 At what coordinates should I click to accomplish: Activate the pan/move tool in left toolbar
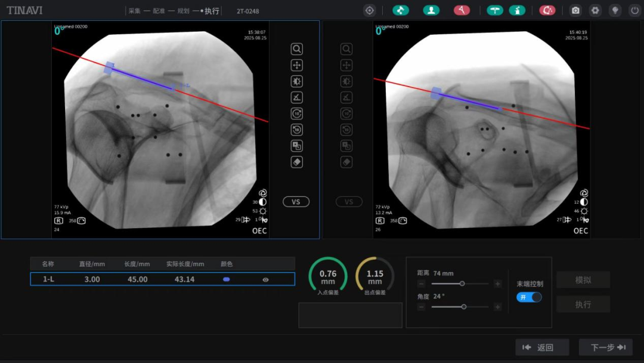pos(296,65)
